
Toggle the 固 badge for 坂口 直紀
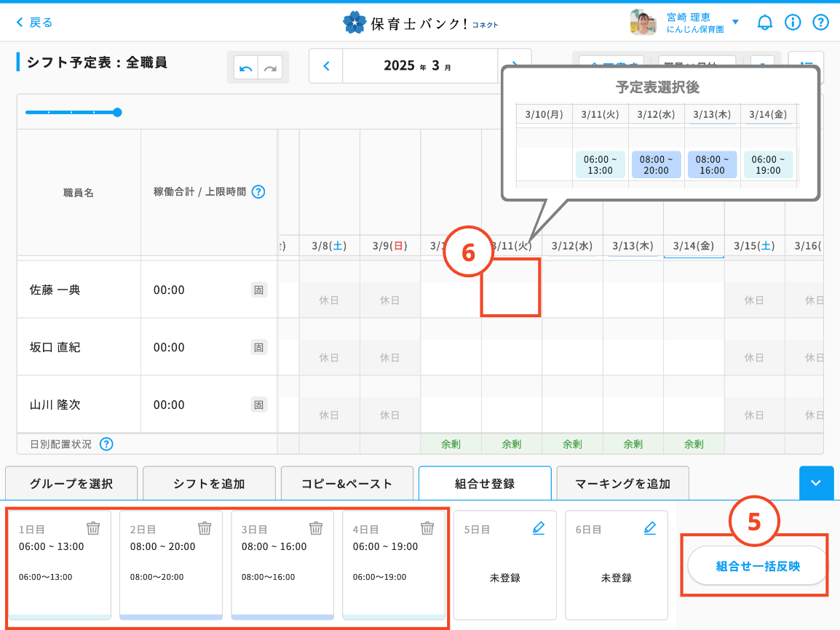coord(259,348)
